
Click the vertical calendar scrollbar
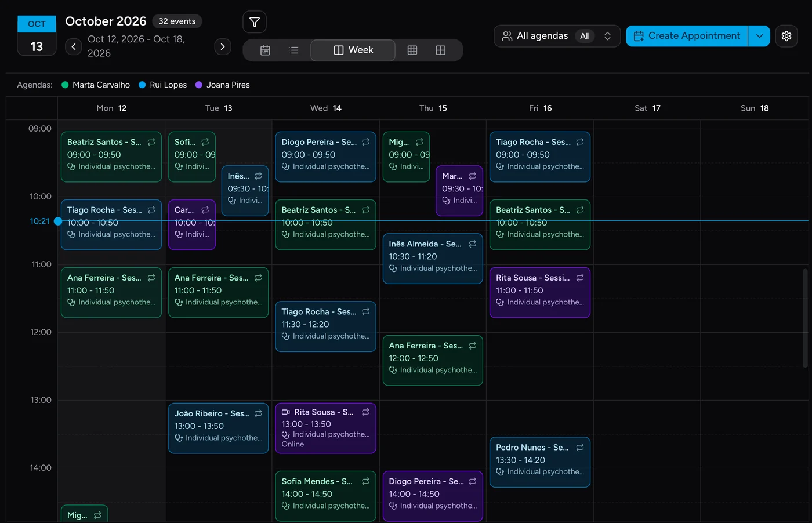click(x=805, y=318)
